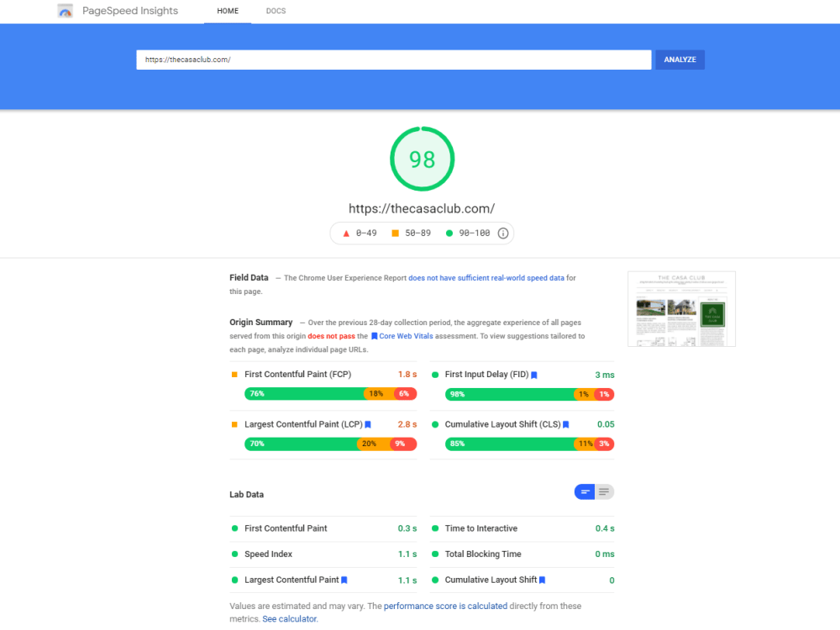Viewport: 840px width, 630px height.
Task: Click the red does not pass text
Action: coord(331,337)
